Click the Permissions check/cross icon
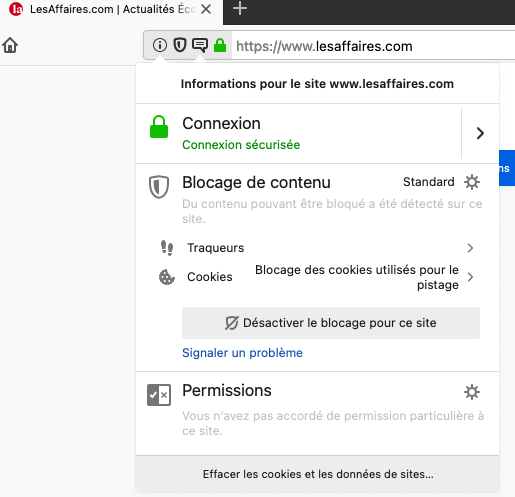This screenshot has height=497, width=515. click(159, 395)
